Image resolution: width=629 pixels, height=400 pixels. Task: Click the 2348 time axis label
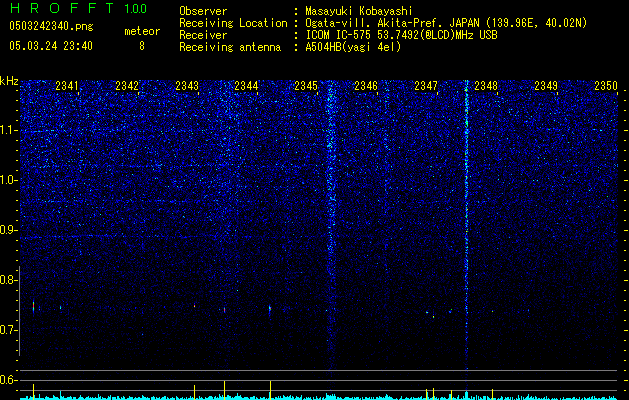click(486, 86)
